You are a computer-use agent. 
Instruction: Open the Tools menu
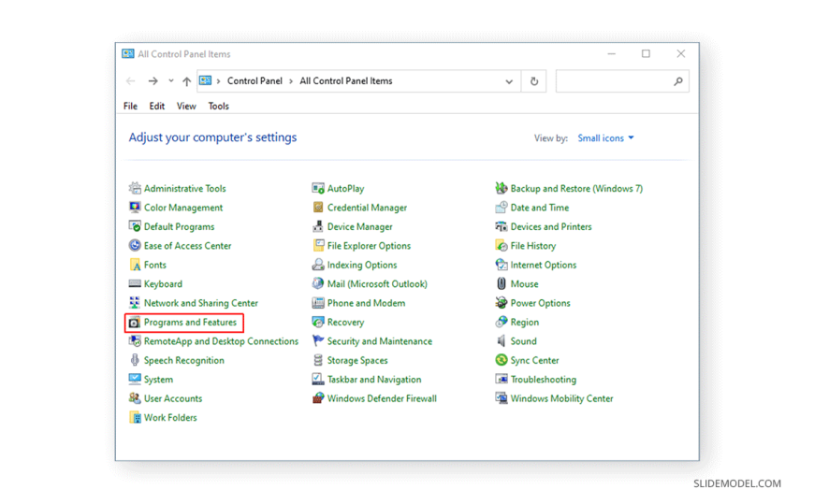219,106
